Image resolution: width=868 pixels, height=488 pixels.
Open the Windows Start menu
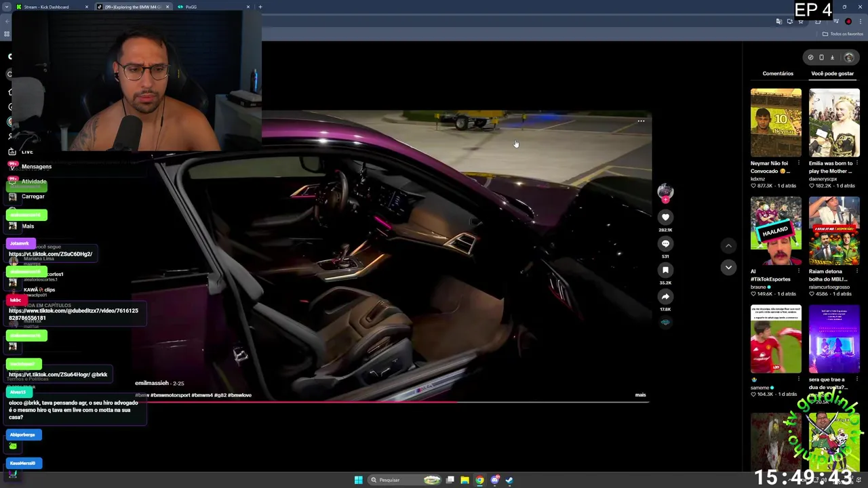(358, 480)
